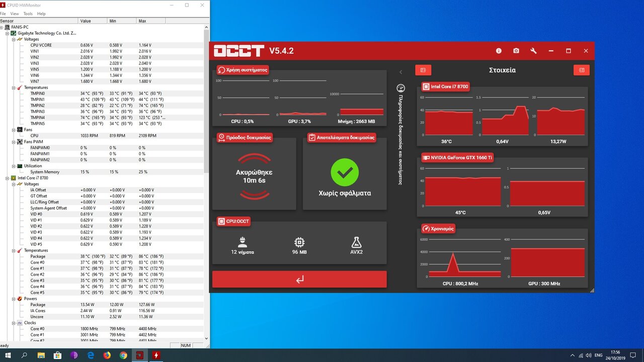Collapse motherboard Temperatures node
The height and width of the screenshot is (362, 644).
coord(14,87)
